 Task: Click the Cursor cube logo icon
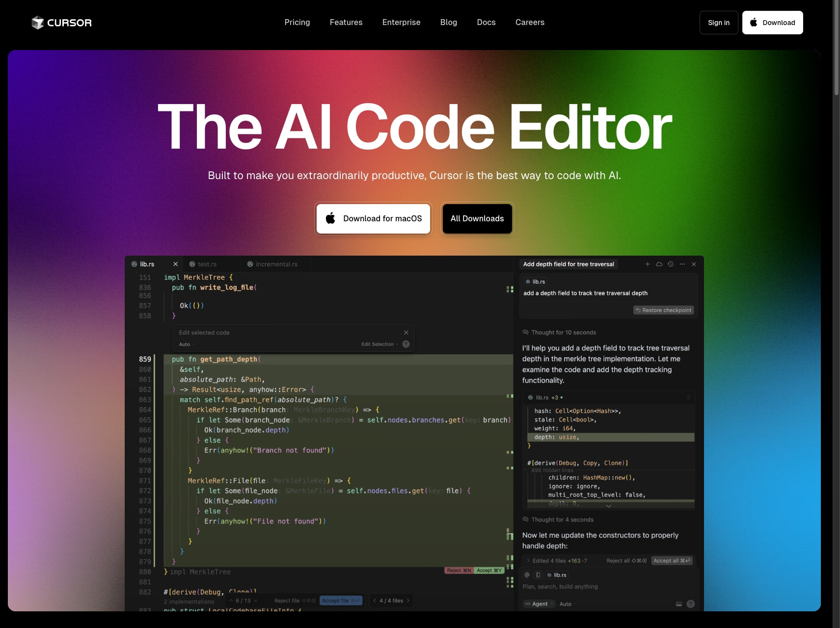pos(37,23)
